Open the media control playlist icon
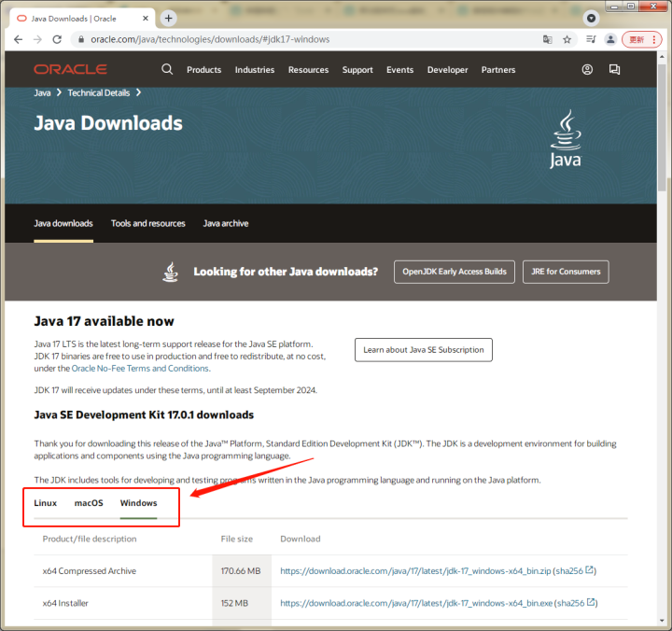 coord(591,39)
